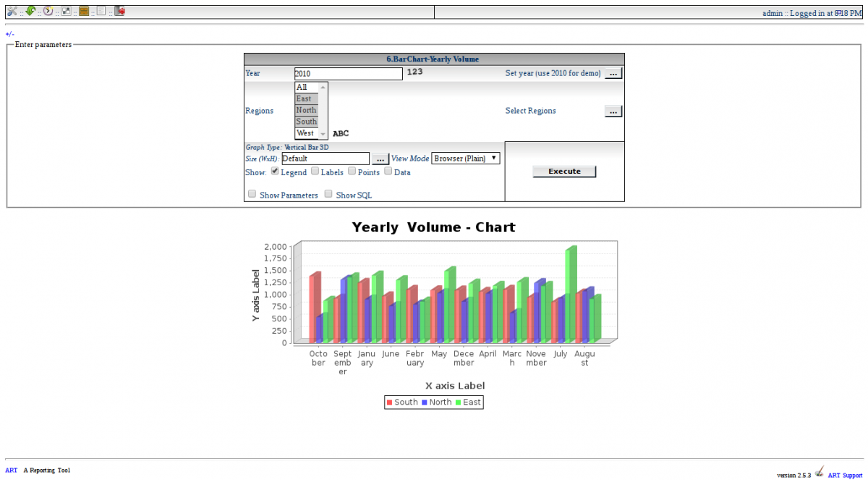Click the wrench and screwdriver admin icon
The width and height of the screenshot is (868, 480).
pyautogui.click(x=12, y=11)
